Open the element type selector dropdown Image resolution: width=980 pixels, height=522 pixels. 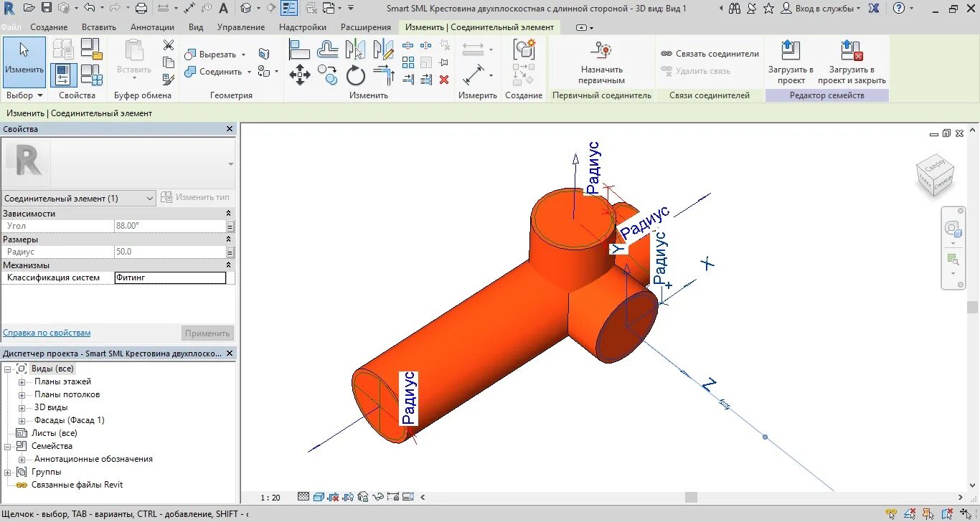pyautogui.click(x=78, y=198)
